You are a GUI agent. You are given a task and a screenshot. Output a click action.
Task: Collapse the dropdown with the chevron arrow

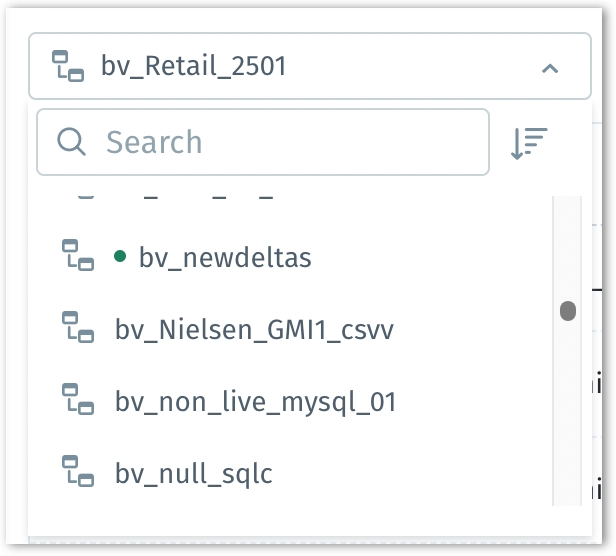point(549,68)
